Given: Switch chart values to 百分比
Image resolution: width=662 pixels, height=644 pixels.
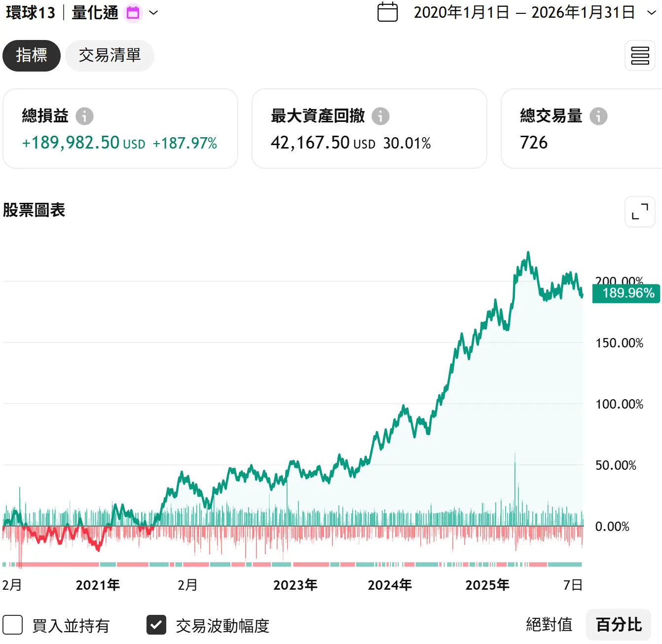Looking at the screenshot, I should click(619, 625).
